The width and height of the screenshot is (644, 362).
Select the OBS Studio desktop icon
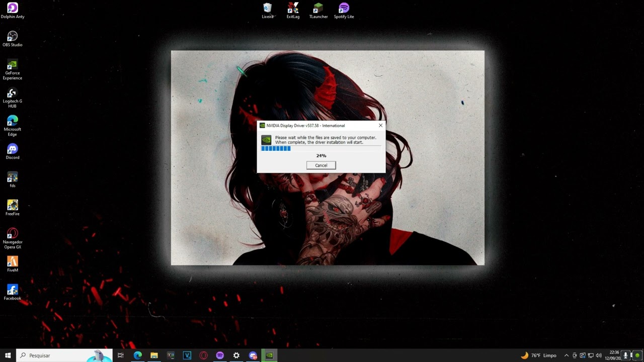pyautogui.click(x=13, y=39)
